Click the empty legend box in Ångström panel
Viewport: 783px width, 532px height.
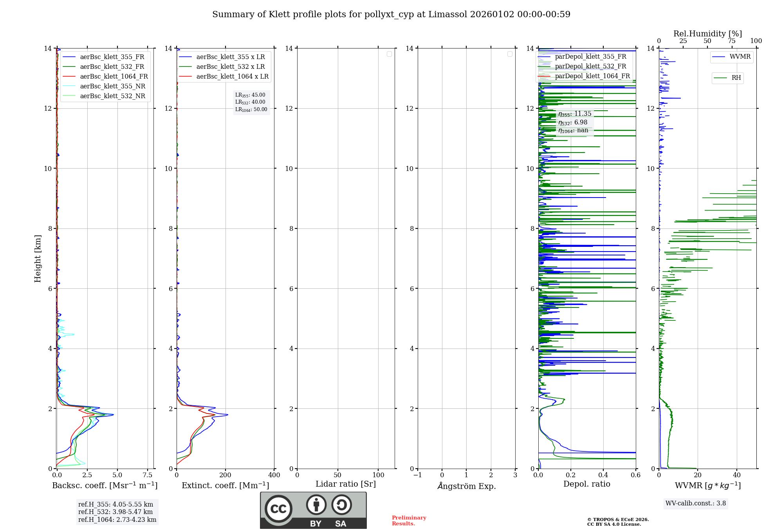pyautogui.click(x=510, y=54)
